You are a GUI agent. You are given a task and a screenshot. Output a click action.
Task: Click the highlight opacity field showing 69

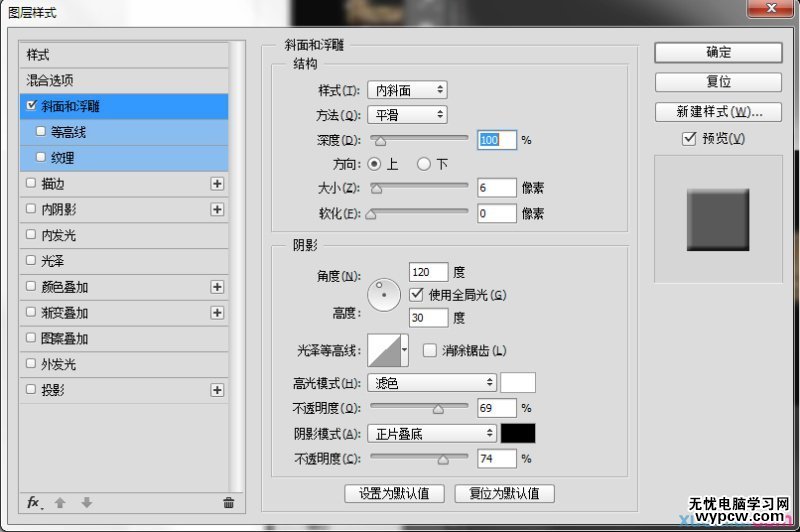pos(497,408)
